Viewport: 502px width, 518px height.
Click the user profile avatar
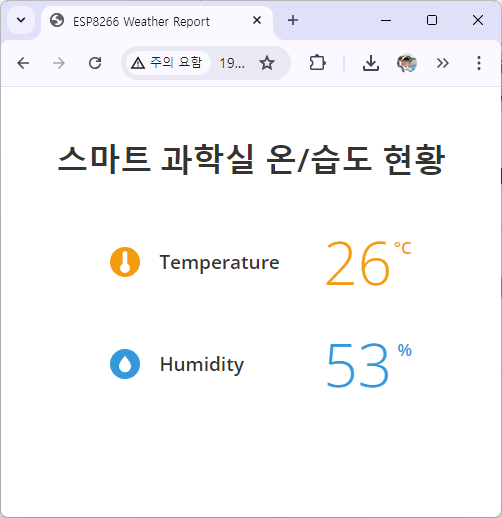(407, 63)
